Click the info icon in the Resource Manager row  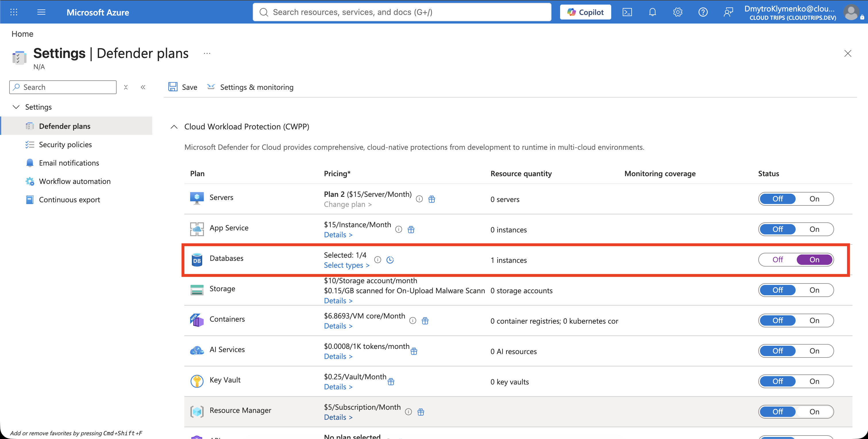(x=408, y=412)
